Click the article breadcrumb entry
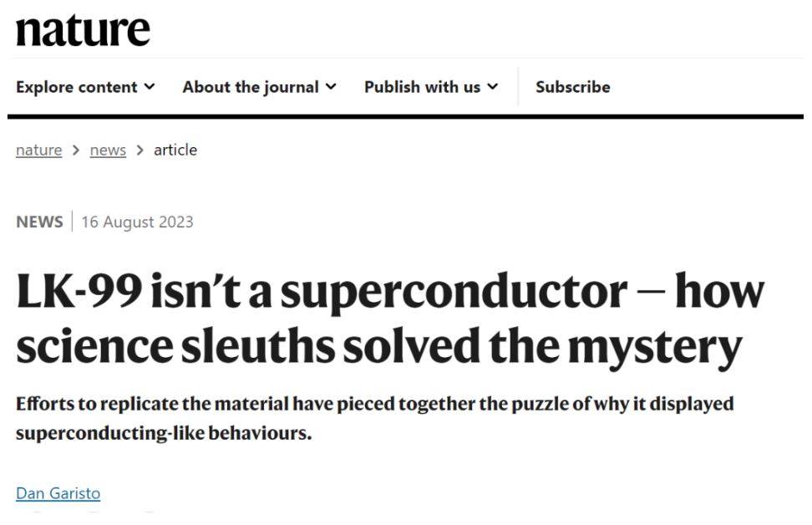The width and height of the screenshot is (812, 525). 175,150
